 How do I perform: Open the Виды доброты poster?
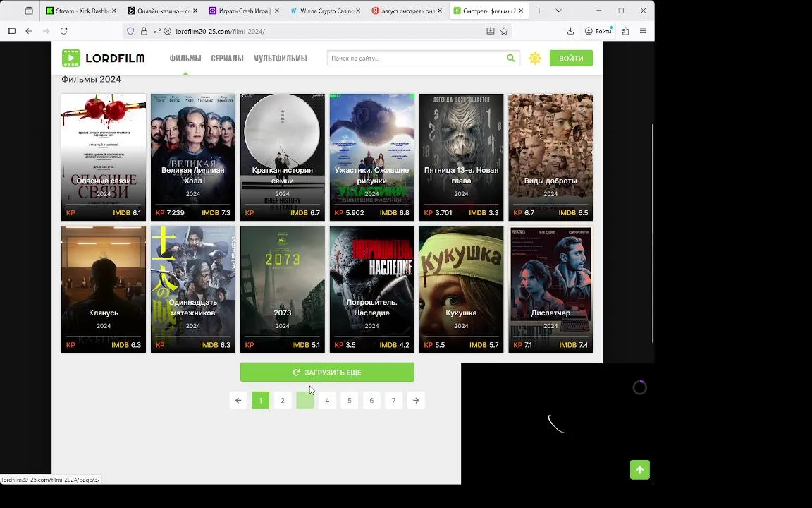550,157
